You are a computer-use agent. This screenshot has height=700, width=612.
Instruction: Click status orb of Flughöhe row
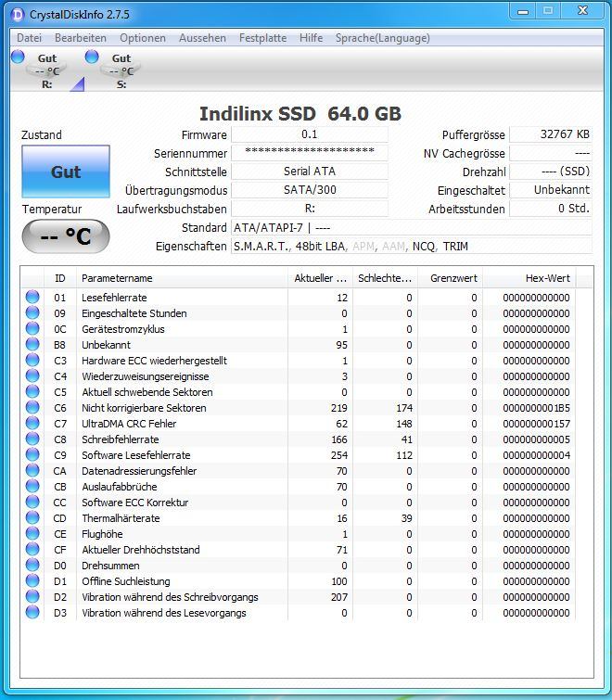32,533
